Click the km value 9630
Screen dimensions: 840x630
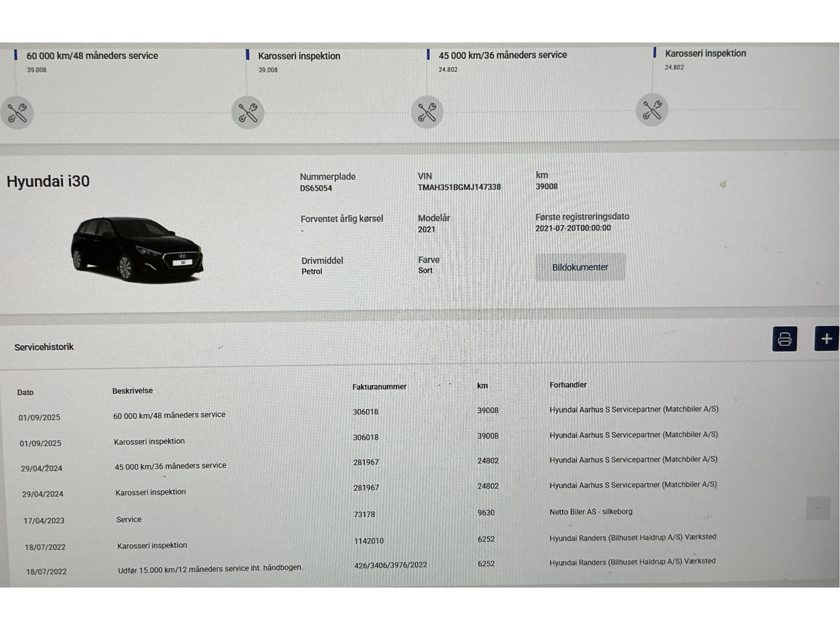pos(486,512)
